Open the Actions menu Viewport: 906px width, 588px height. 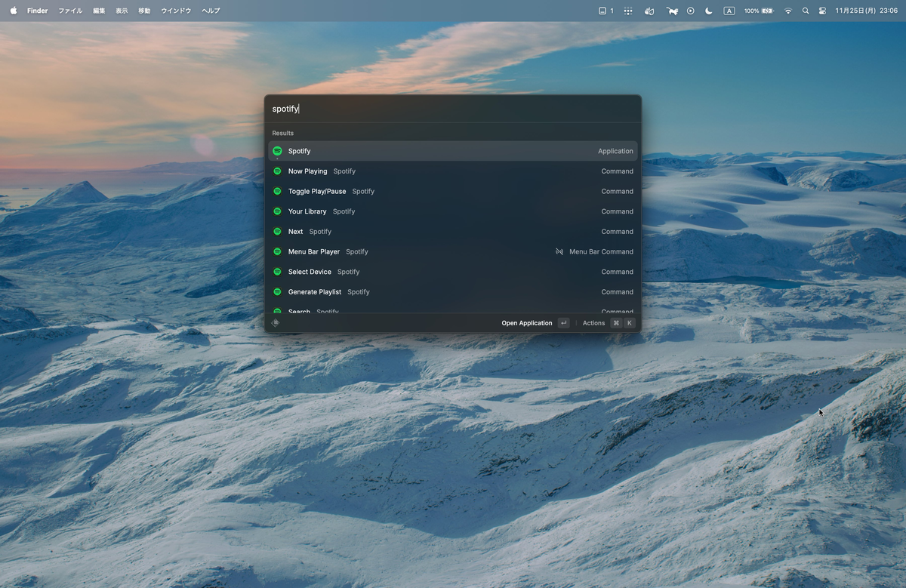608,323
